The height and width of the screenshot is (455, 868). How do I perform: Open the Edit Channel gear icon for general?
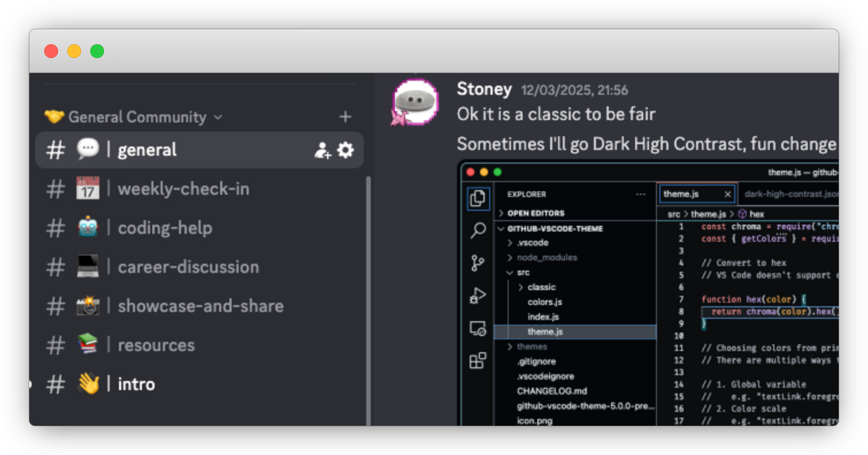click(x=345, y=150)
